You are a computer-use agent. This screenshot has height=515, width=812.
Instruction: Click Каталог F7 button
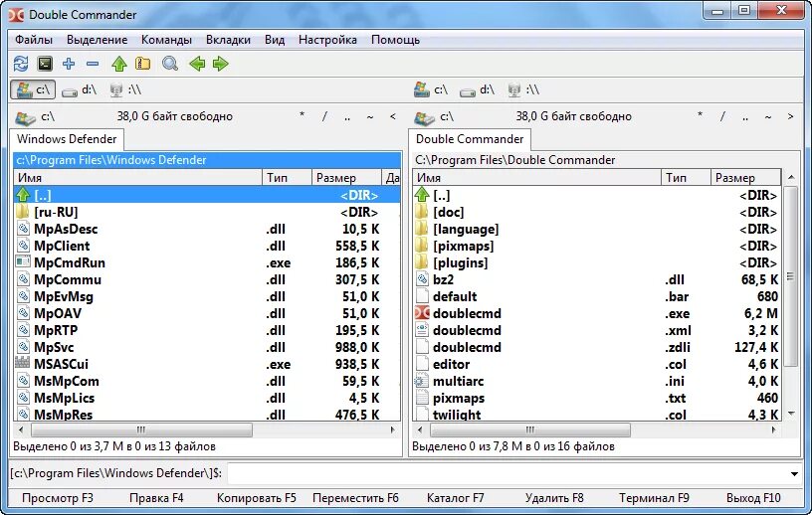click(x=455, y=498)
